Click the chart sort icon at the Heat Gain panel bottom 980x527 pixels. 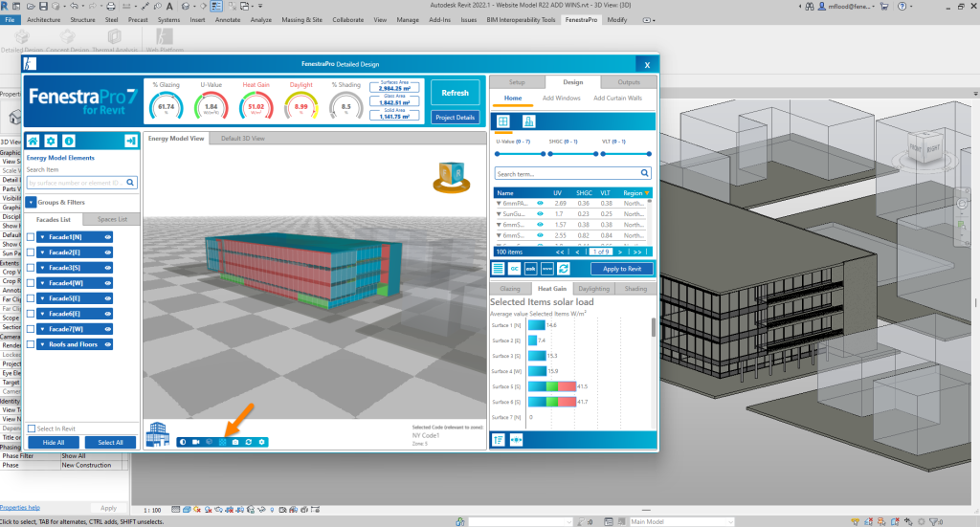[498, 440]
